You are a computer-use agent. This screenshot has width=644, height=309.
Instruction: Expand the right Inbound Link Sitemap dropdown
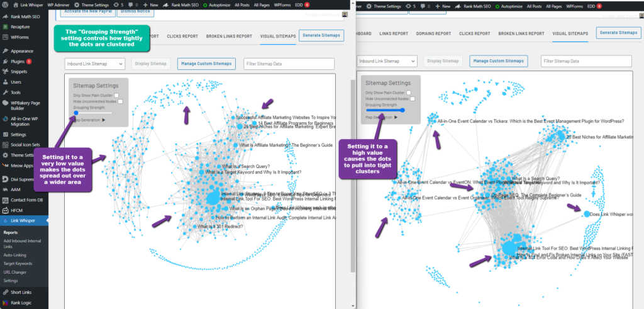click(387, 61)
